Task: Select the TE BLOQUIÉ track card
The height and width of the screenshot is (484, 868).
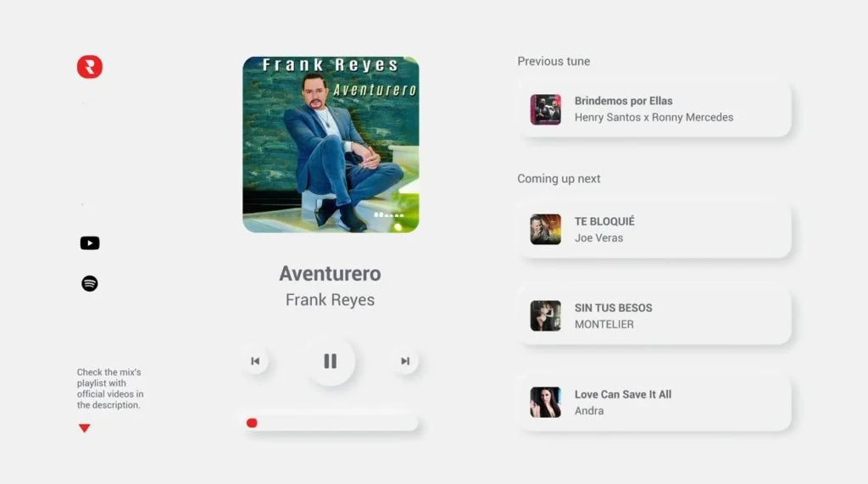Action: click(x=655, y=229)
